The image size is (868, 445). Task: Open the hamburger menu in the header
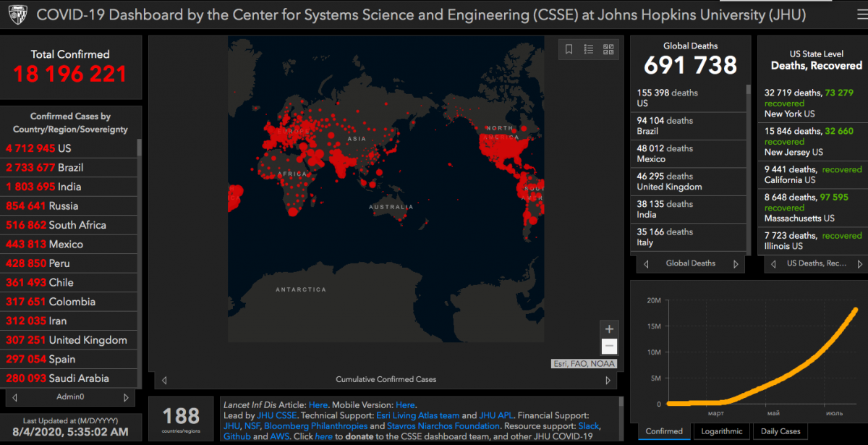coord(861,14)
